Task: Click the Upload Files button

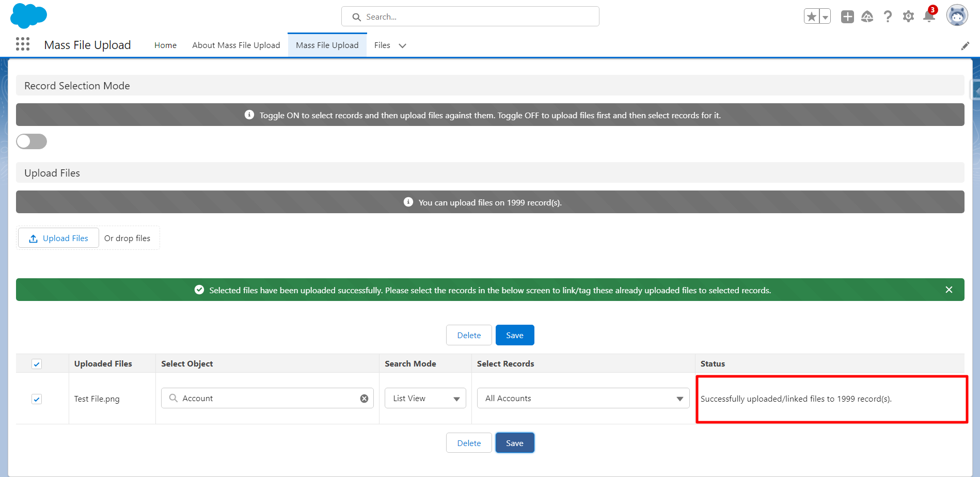Action: (58, 238)
